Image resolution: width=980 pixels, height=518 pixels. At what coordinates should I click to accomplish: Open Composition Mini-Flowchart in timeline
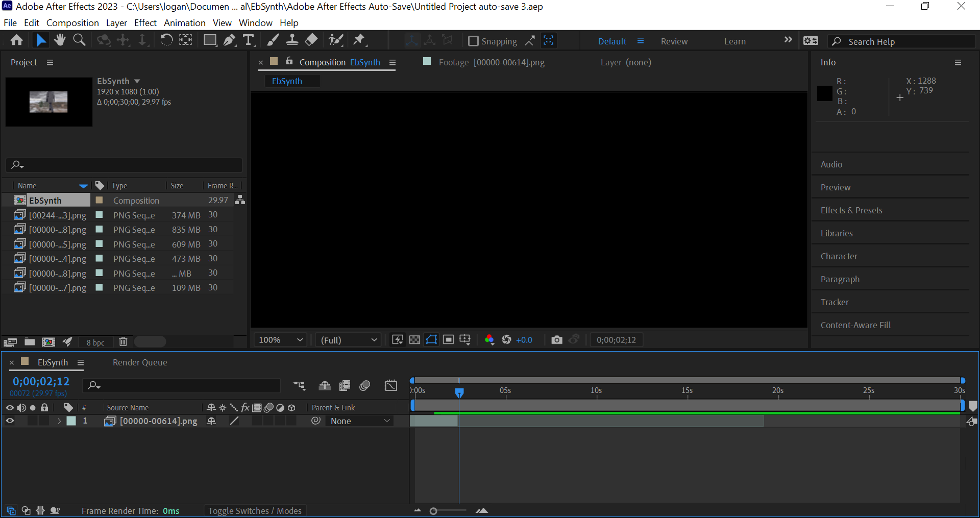click(x=299, y=386)
